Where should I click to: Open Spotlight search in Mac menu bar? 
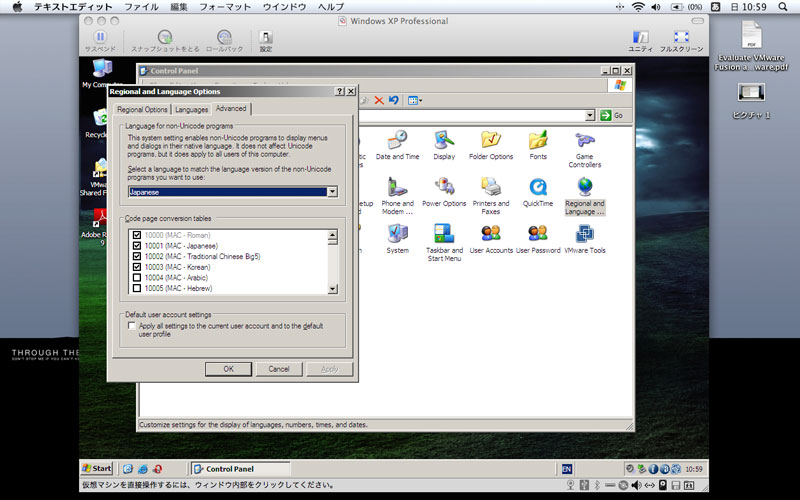(783, 7)
